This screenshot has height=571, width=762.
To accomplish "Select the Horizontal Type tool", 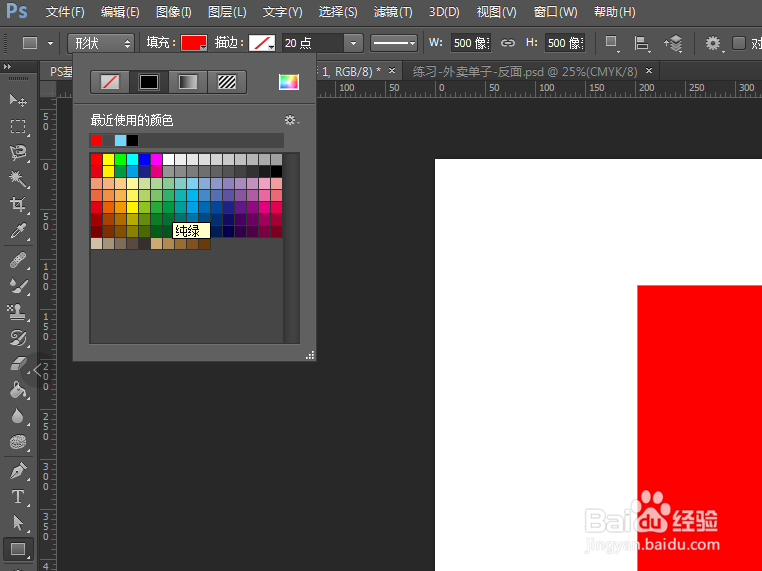I will click(18, 497).
